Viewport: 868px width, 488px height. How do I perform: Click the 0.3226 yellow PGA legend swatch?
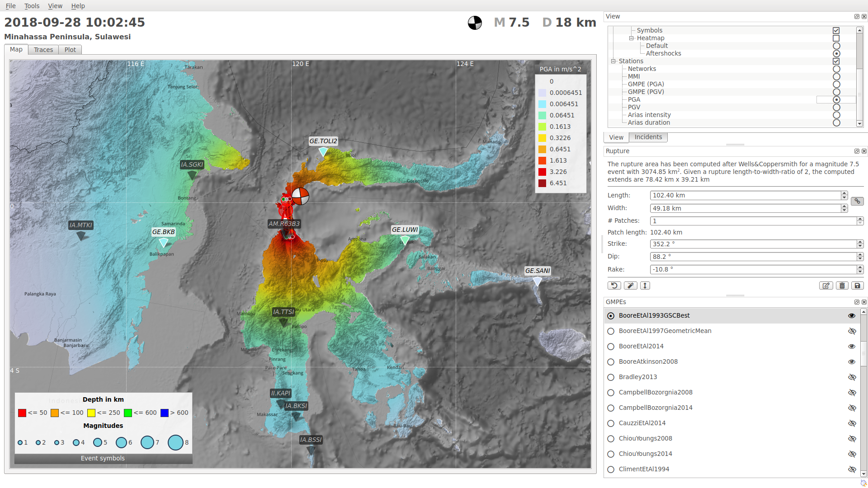coord(542,138)
